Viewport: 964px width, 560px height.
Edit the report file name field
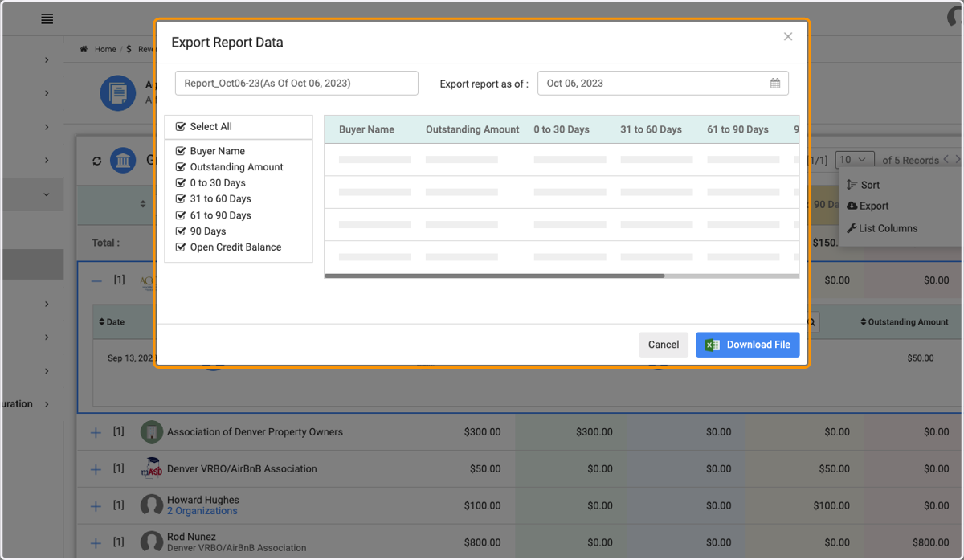pyautogui.click(x=296, y=84)
